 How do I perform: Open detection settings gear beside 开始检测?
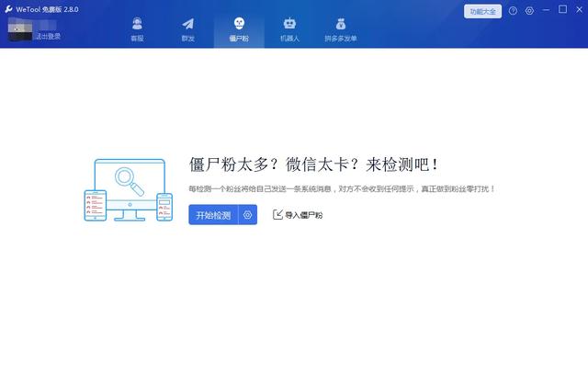coord(247,215)
